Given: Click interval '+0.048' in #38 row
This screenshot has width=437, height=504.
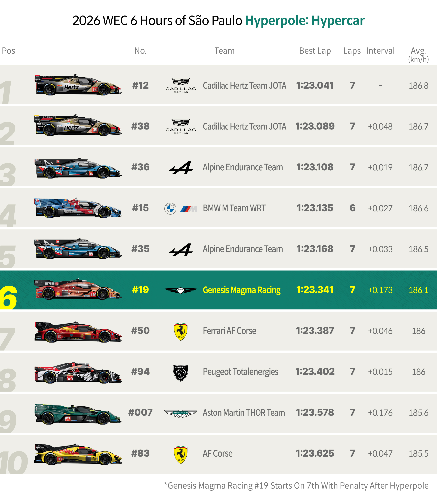Looking at the screenshot, I should 380,127.
